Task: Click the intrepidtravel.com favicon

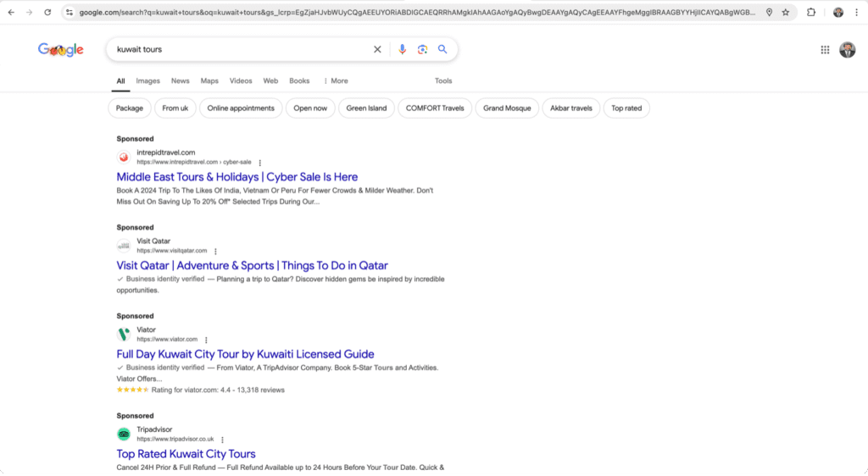Action: pyautogui.click(x=124, y=157)
